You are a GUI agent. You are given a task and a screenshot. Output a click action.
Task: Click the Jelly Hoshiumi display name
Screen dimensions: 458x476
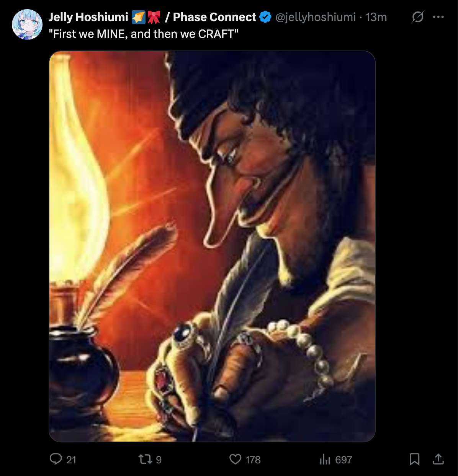tap(88, 17)
